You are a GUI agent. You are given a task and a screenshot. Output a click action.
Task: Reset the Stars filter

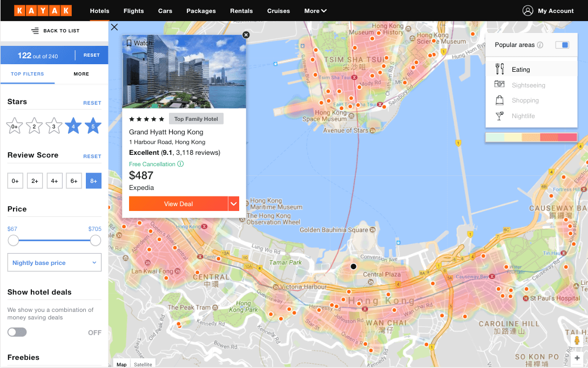[92, 103]
